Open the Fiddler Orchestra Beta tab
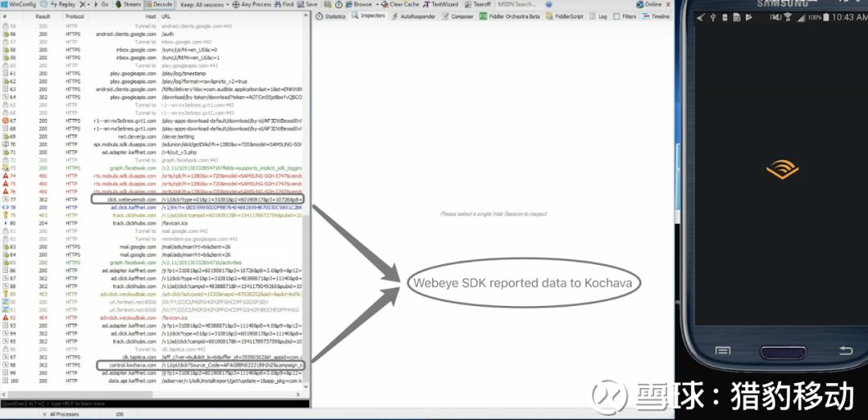This screenshot has height=420, width=868. [x=510, y=17]
